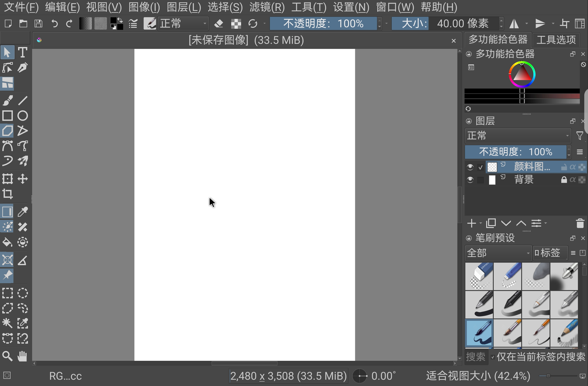Select the Color Sampler eyedropper tool
Image resolution: width=588 pixels, height=386 pixels.
22,212
